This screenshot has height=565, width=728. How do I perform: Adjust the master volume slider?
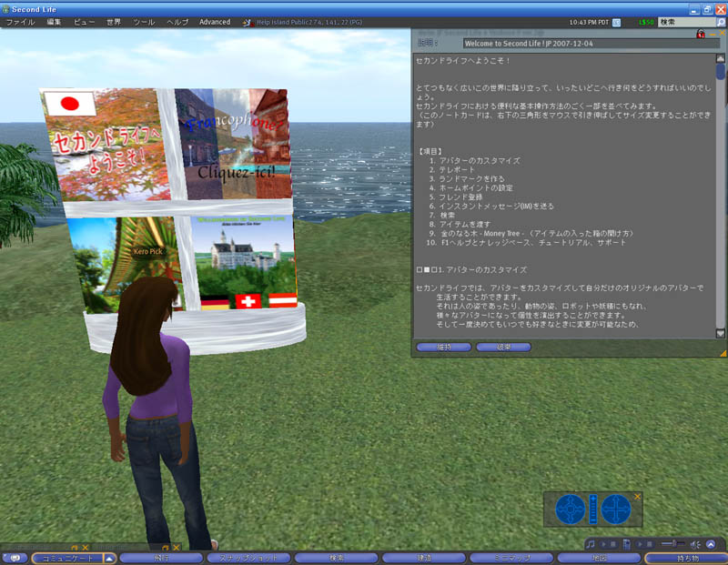673,544
